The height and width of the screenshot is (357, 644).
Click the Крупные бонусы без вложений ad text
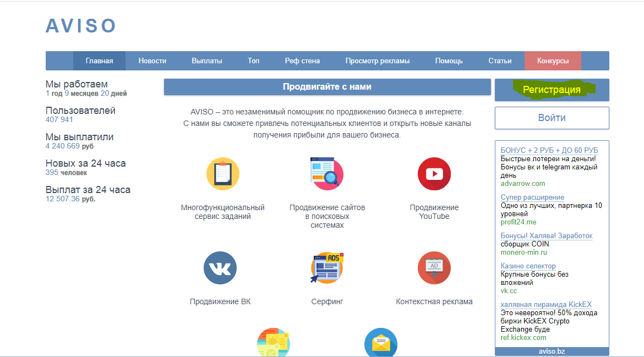tap(534, 278)
